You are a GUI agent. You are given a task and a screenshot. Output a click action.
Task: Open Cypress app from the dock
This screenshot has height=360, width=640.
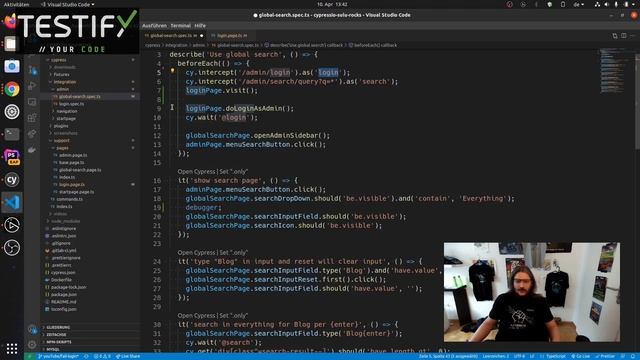(12, 180)
